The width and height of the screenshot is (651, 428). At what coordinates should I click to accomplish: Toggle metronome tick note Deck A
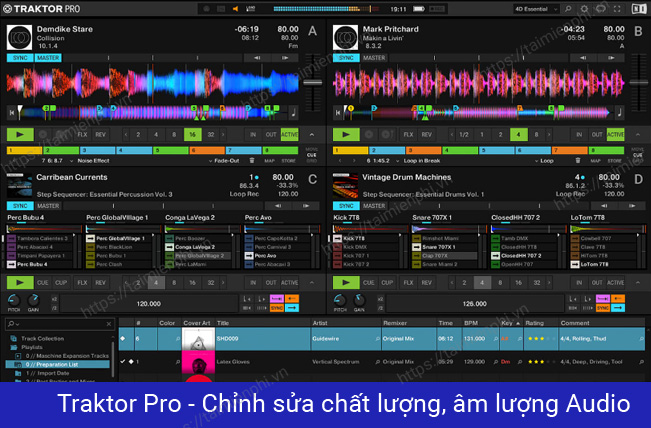[293, 113]
